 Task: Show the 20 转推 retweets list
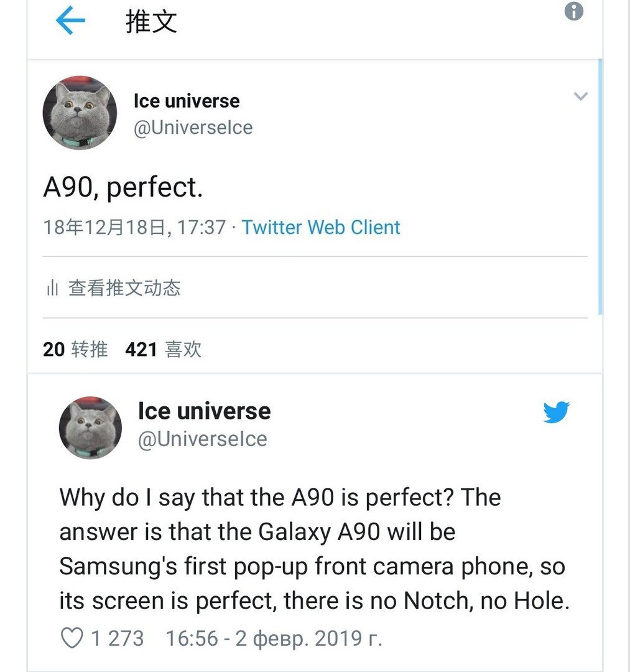point(75,349)
